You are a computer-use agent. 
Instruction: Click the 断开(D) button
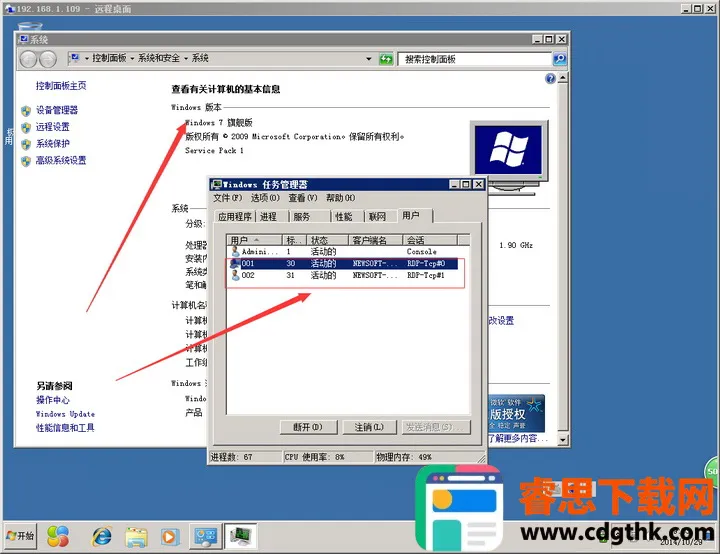(x=307, y=427)
